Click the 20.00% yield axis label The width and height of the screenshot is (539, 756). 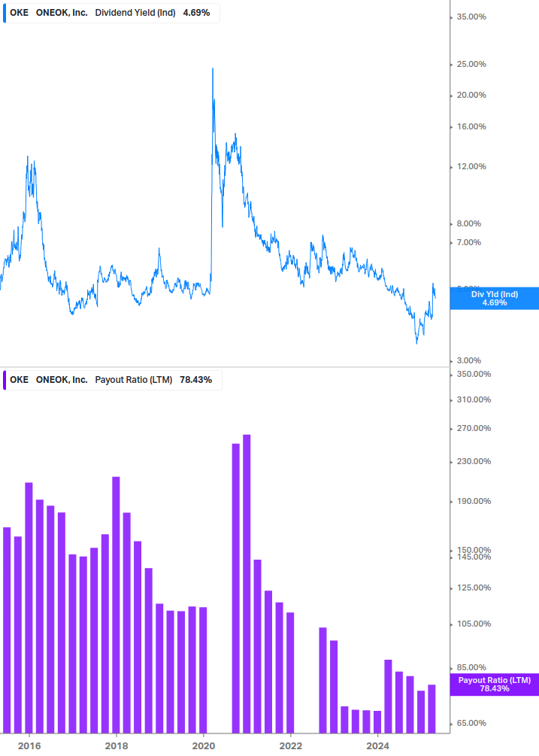(471, 95)
